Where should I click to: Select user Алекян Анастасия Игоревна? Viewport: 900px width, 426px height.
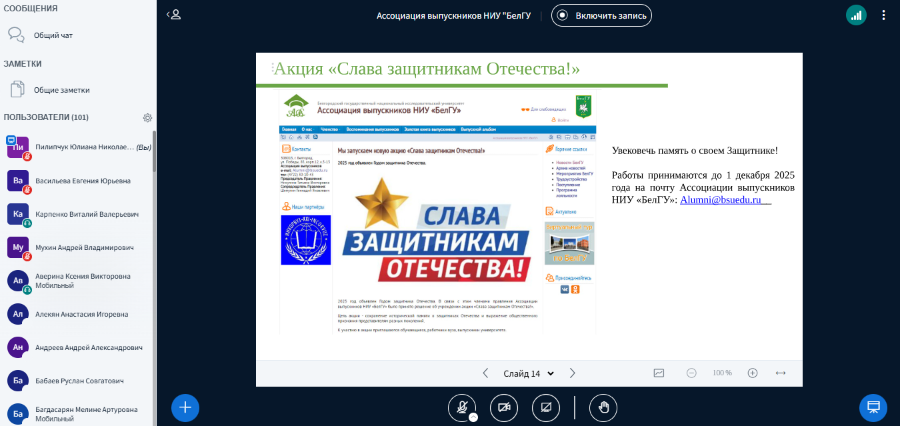pyautogui.click(x=79, y=314)
